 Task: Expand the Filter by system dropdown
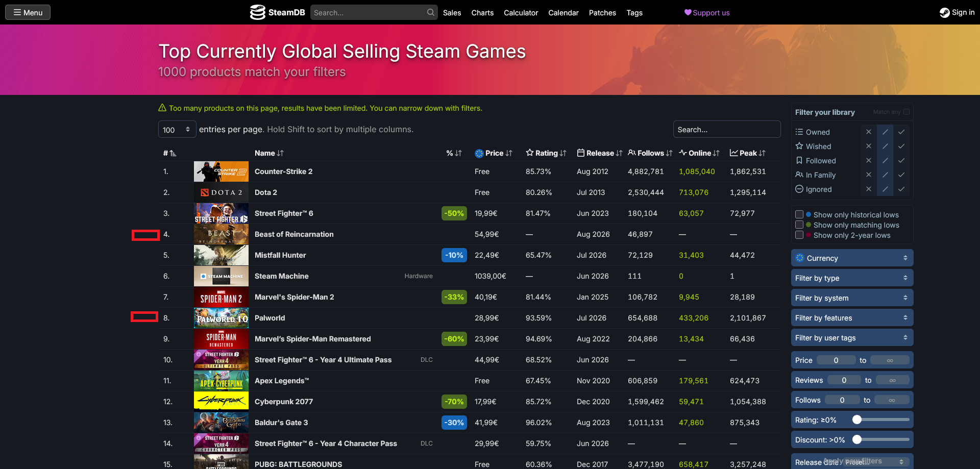coord(852,298)
